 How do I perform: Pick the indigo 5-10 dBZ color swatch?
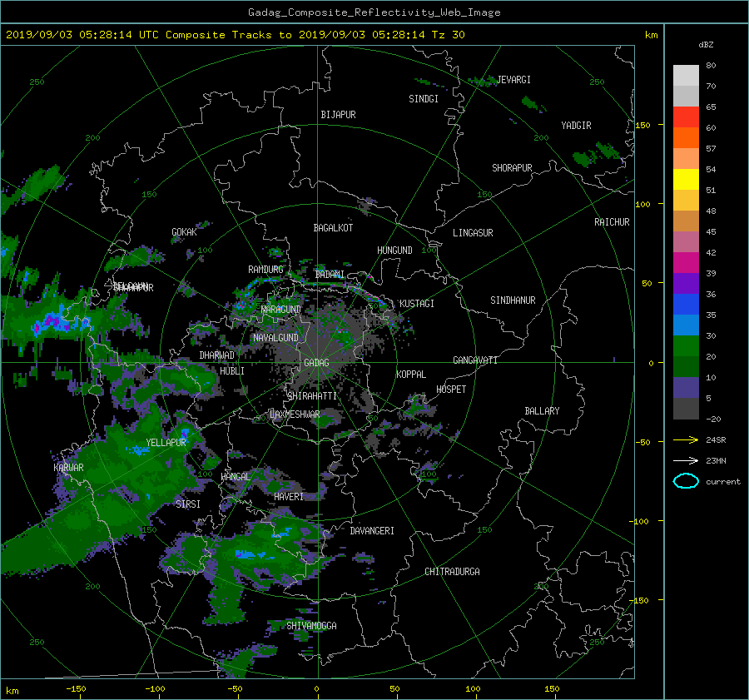coord(686,388)
